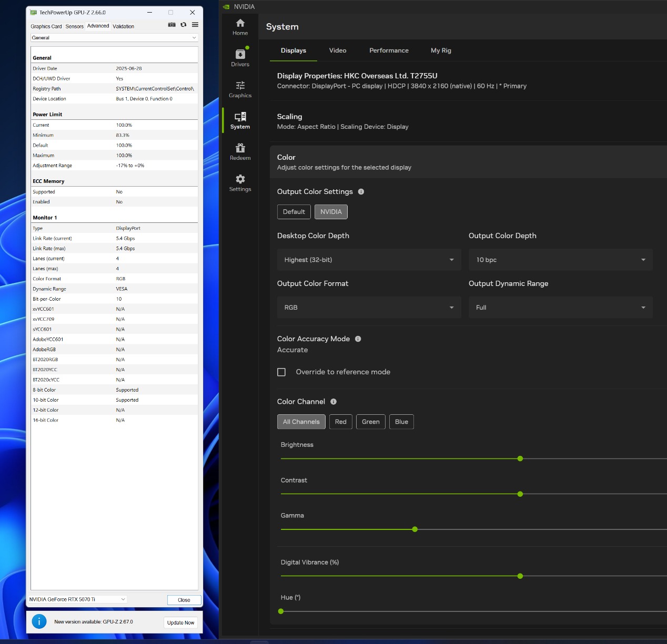Take GPU-Z screenshot with camera icon
Screen dimensions: 667x644
pyautogui.click(x=171, y=25)
